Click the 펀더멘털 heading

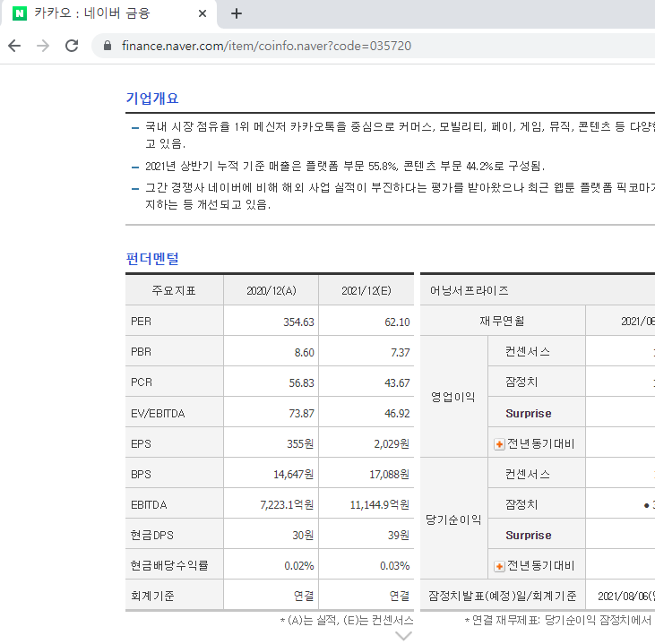tap(152, 259)
